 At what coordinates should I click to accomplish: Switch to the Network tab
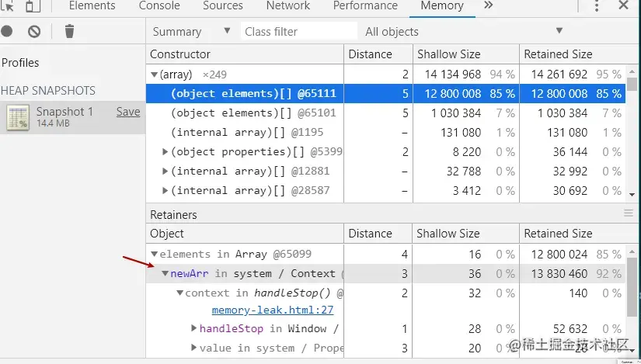[288, 5]
